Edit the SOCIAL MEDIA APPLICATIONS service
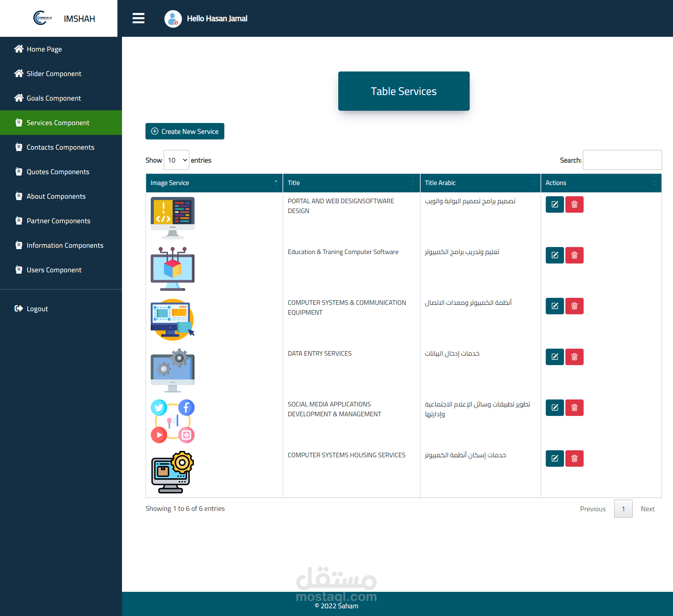 555,408
